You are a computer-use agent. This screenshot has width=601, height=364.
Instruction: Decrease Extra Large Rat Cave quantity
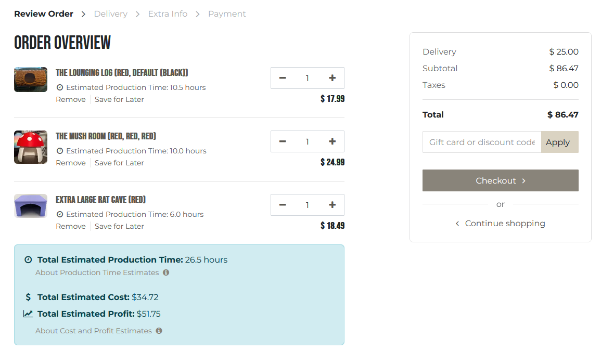(x=283, y=205)
